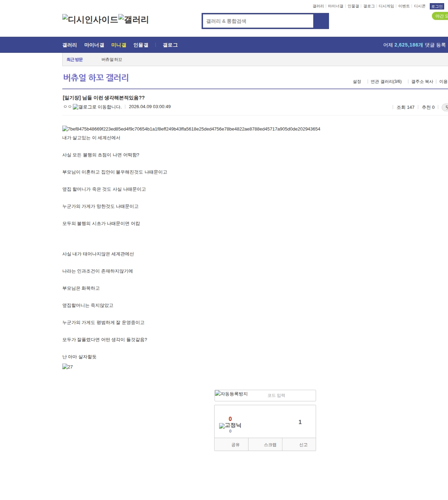Click the 1 downvote count
The image size is (448, 500).
tap(300, 422)
